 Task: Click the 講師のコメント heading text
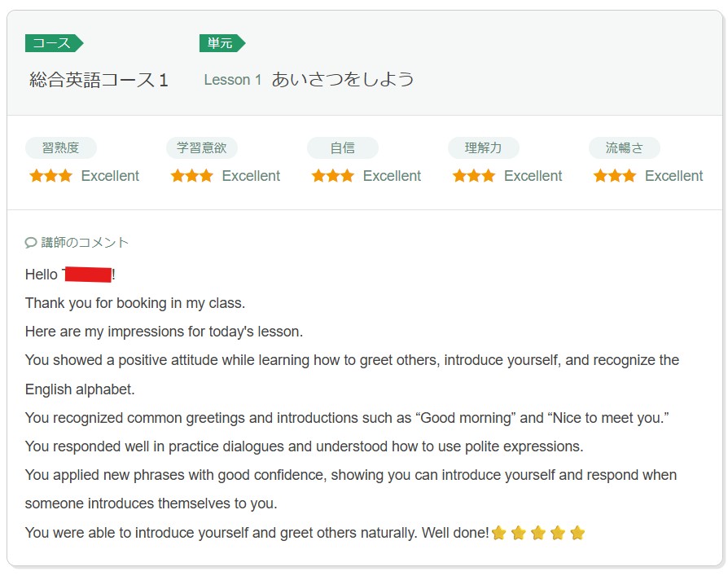[85, 243]
